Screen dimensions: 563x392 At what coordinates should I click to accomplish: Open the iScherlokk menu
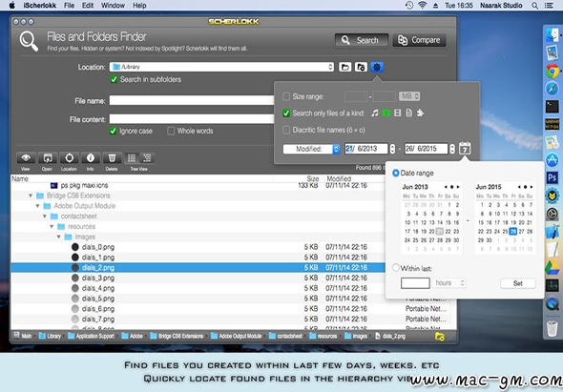pos(40,6)
